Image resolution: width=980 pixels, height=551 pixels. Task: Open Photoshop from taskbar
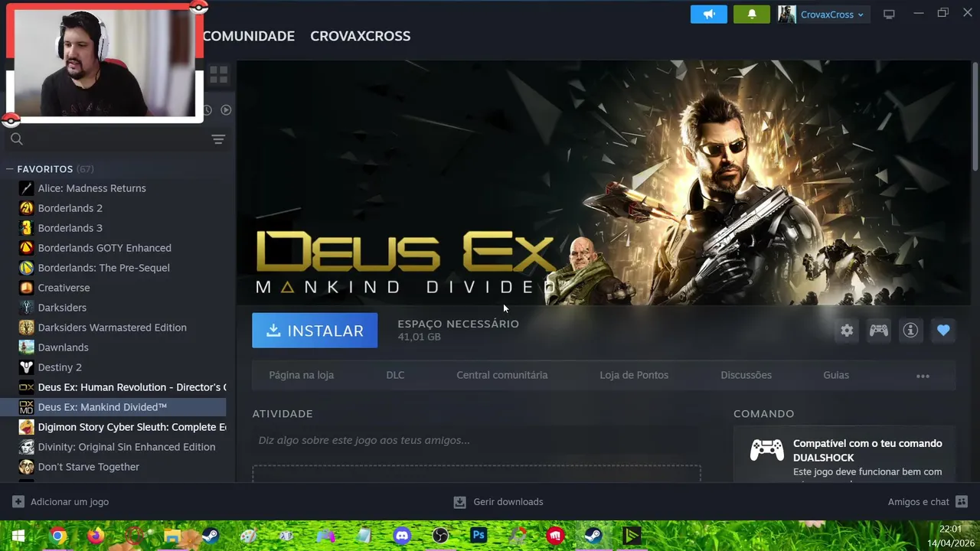(479, 536)
